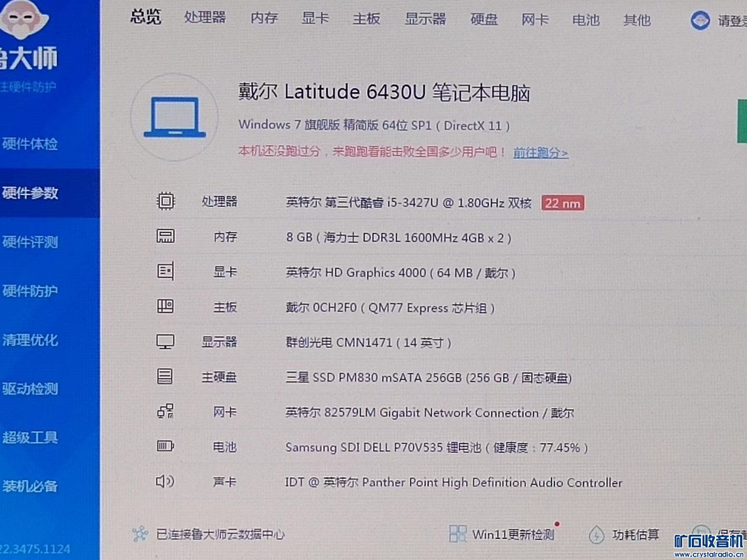Click the Samsung SDI battery value
Image resolution: width=747 pixels, height=560 pixels.
point(437,448)
